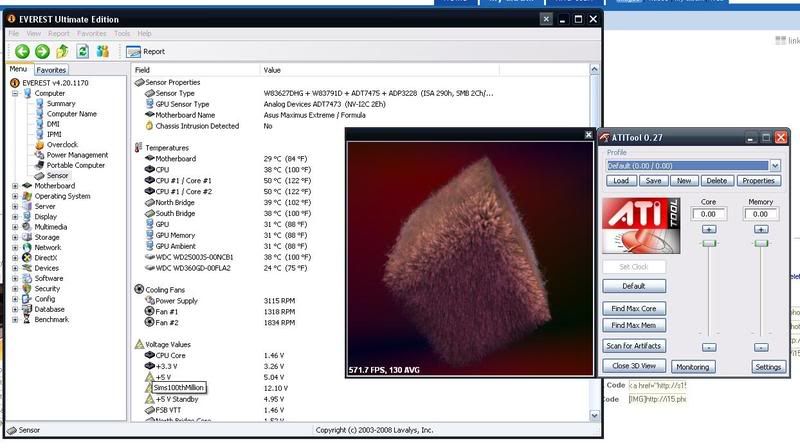
Task: Expand the Benchmark tree node
Action: point(14,320)
